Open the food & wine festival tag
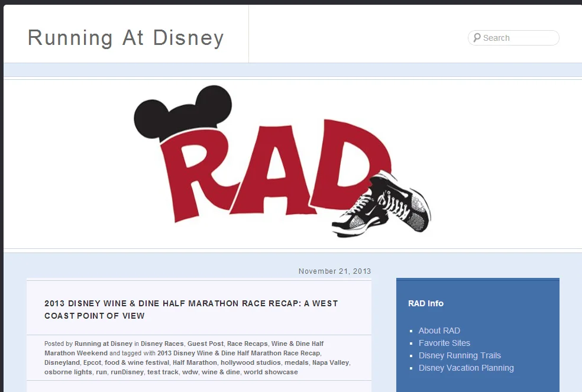 (x=137, y=362)
